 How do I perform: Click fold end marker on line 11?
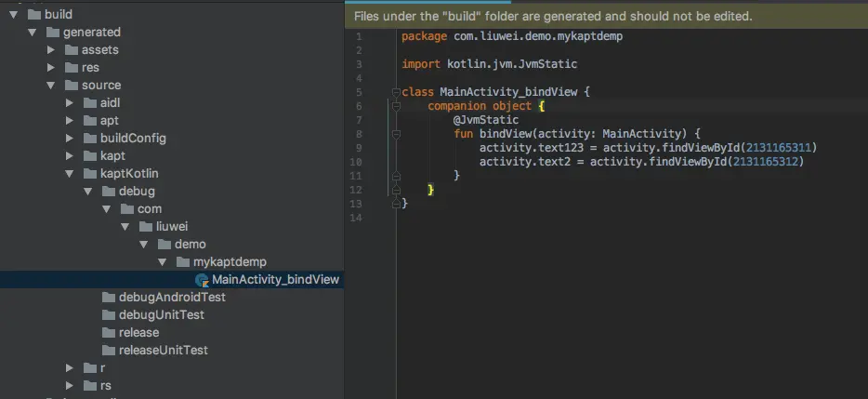[x=396, y=176]
